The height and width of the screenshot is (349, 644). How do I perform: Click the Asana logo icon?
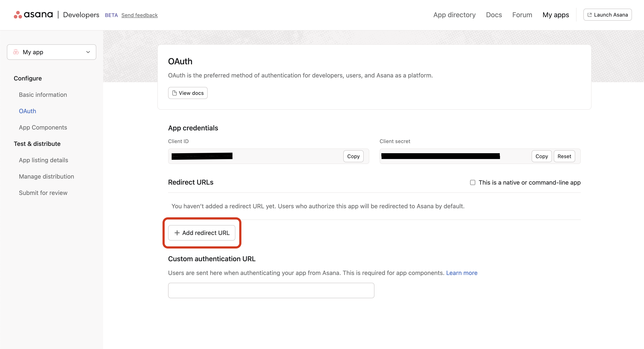click(x=18, y=15)
